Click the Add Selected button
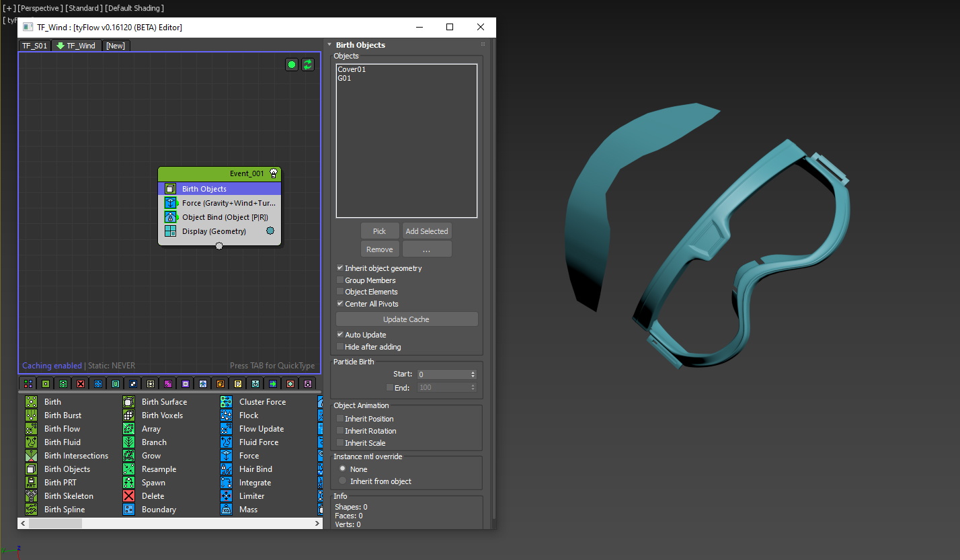 427,231
